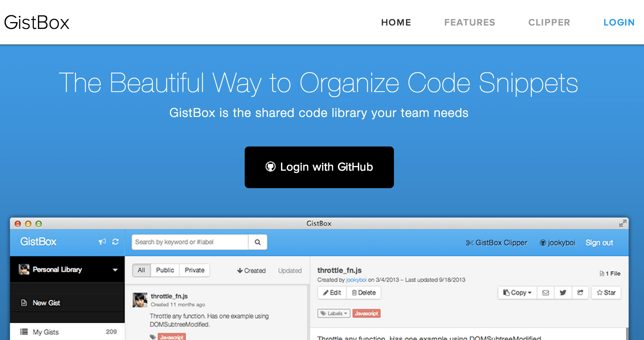The width and height of the screenshot is (644, 340).
Task: Select the Private filter tab
Action: click(195, 270)
